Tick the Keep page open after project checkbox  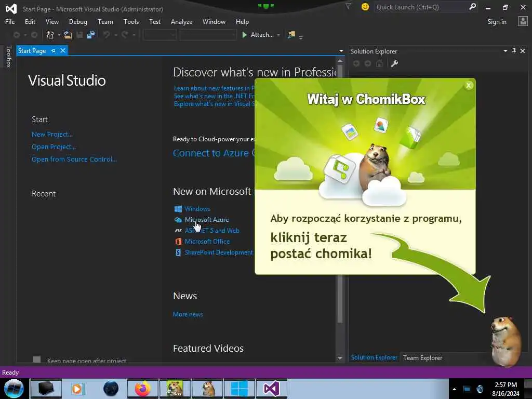[37, 360]
